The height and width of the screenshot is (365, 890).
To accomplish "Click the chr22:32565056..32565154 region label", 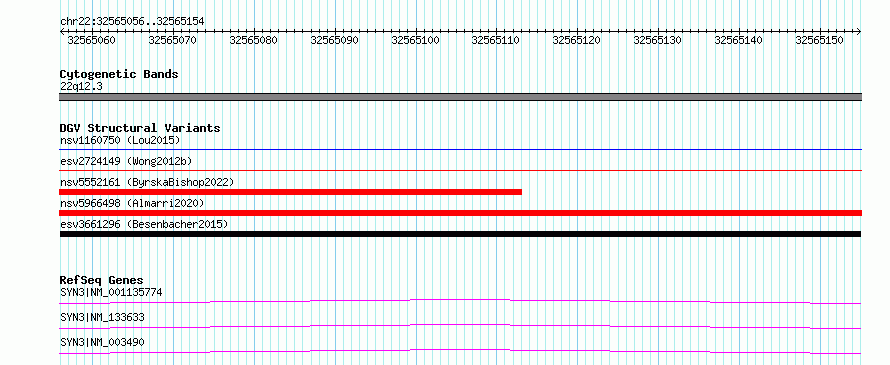I will point(132,21).
